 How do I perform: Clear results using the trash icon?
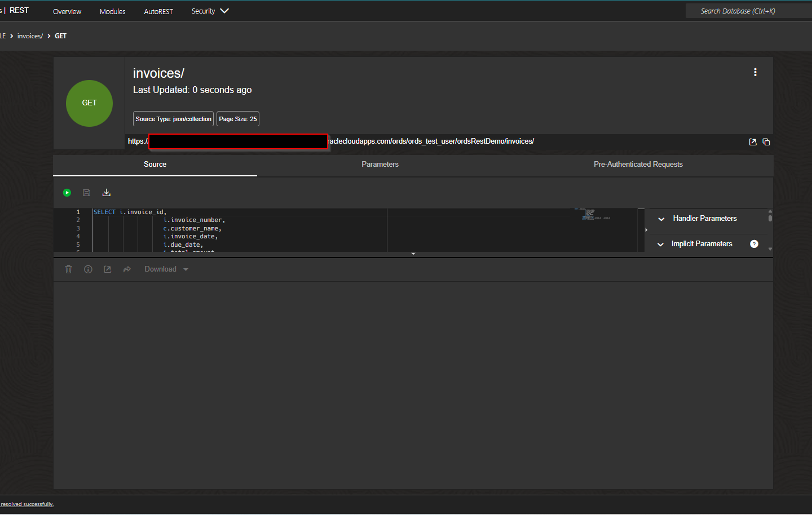tap(68, 269)
